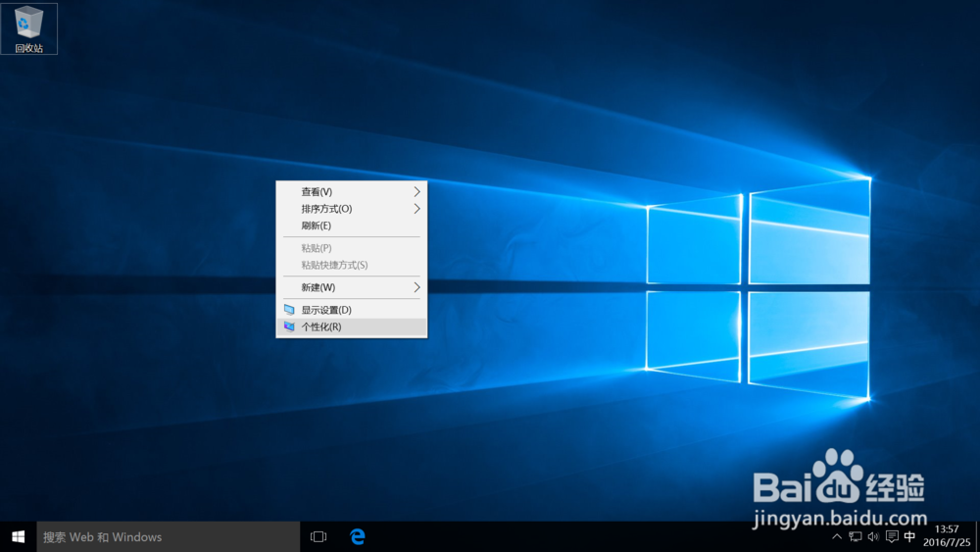Focus the Web and Windows search box
Screen dimensions: 980x552
point(169,537)
